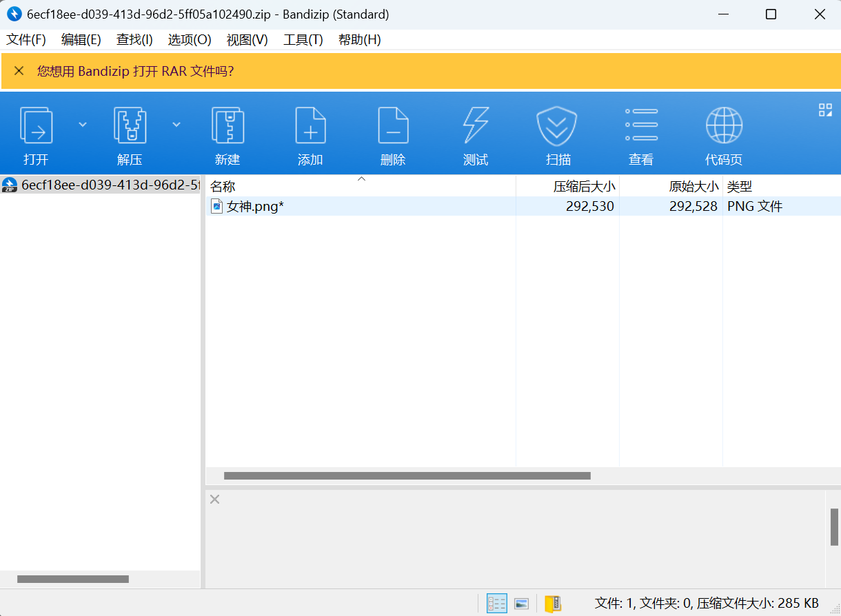
Task: Expand the dropdown arrow next to 解压
Action: pos(176,125)
